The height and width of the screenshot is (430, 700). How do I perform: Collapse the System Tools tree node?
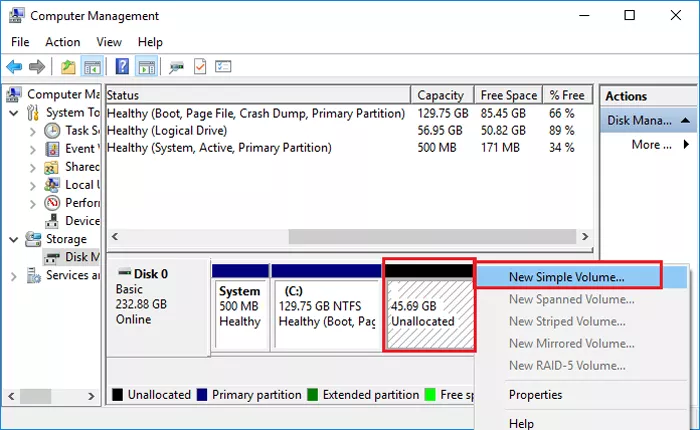[14, 113]
